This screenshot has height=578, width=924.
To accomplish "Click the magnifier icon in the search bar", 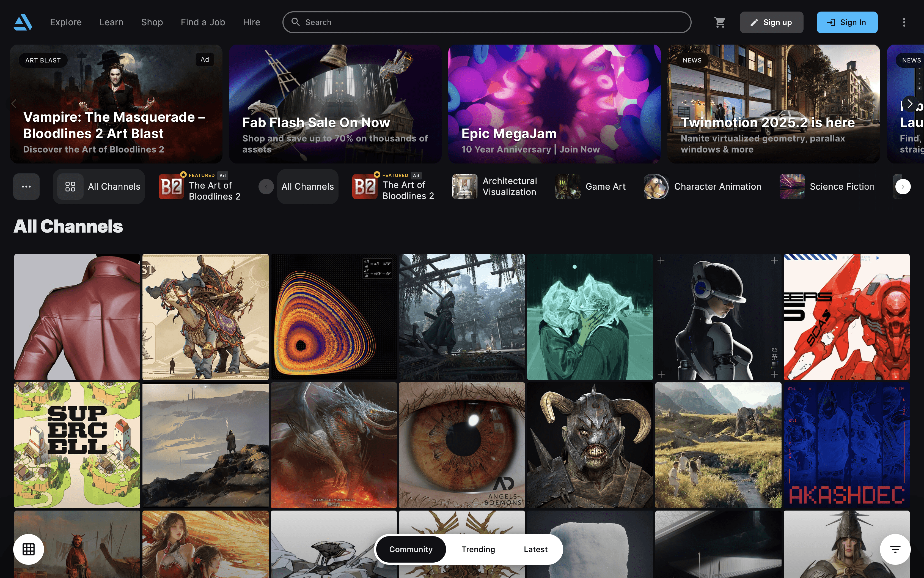I will click(x=296, y=22).
